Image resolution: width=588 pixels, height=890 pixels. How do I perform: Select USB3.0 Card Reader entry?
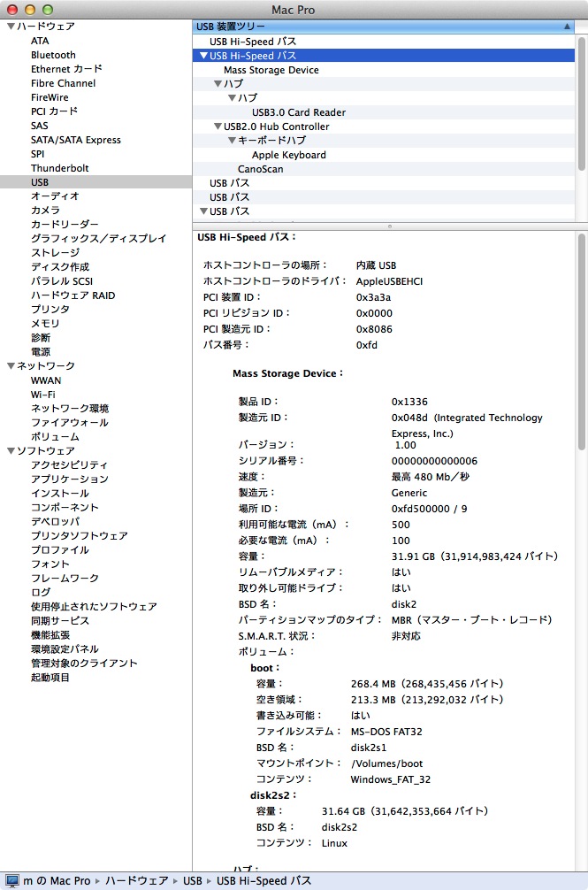pyautogui.click(x=298, y=112)
